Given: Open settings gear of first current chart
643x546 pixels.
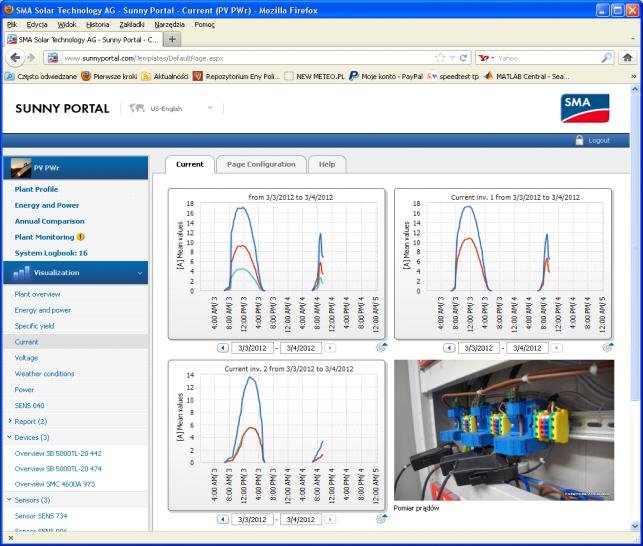Looking at the screenshot, I should (x=381, y=347).
